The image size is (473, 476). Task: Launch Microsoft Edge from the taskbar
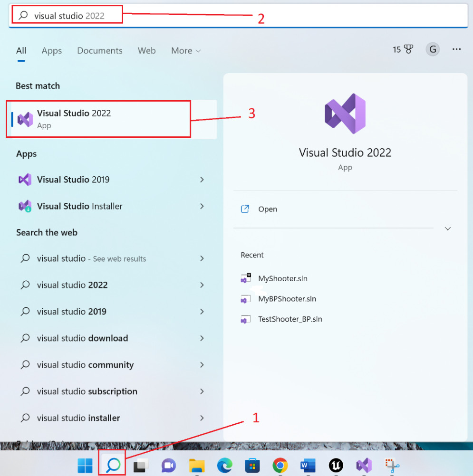coord(224,466)
